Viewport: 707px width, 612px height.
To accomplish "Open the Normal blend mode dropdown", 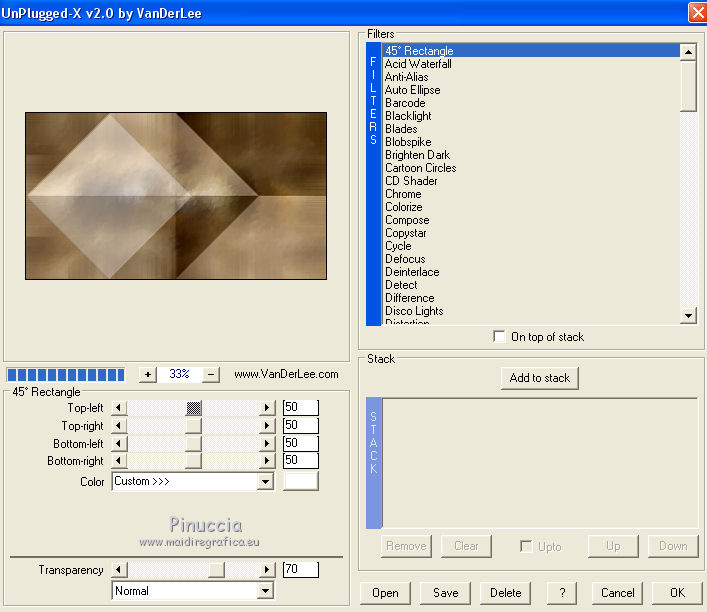I will point(193,591).
